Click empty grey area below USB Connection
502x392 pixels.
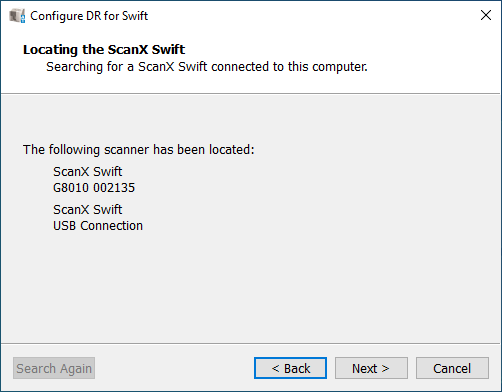tap(250, 287)
